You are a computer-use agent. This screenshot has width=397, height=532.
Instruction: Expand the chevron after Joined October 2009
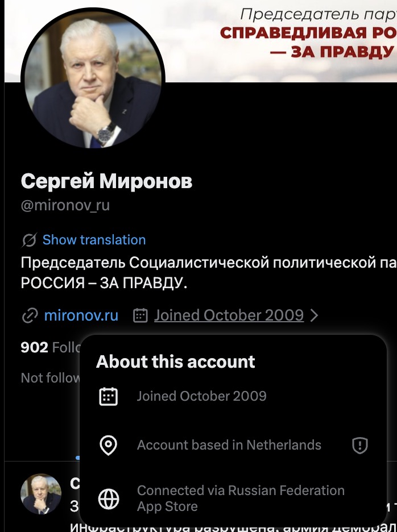[315, 315]
